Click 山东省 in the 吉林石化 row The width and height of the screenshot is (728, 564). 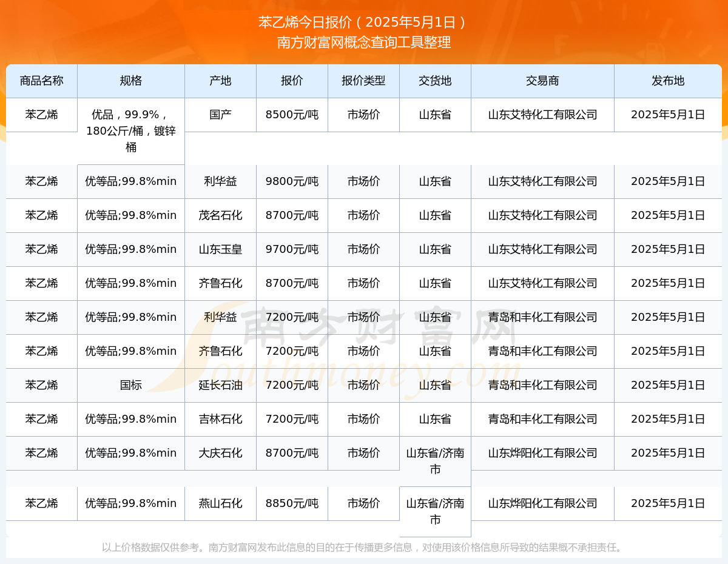(x=435, y=419)
